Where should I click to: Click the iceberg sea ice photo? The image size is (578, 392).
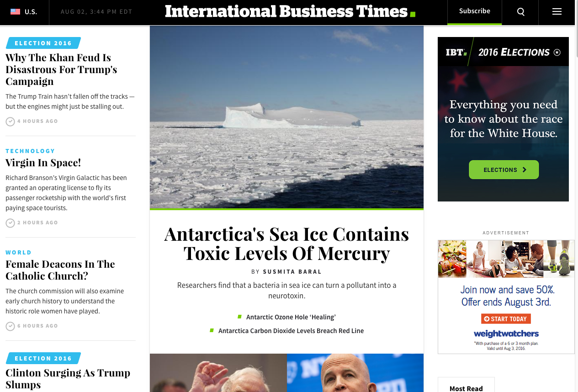pos(286,117)
